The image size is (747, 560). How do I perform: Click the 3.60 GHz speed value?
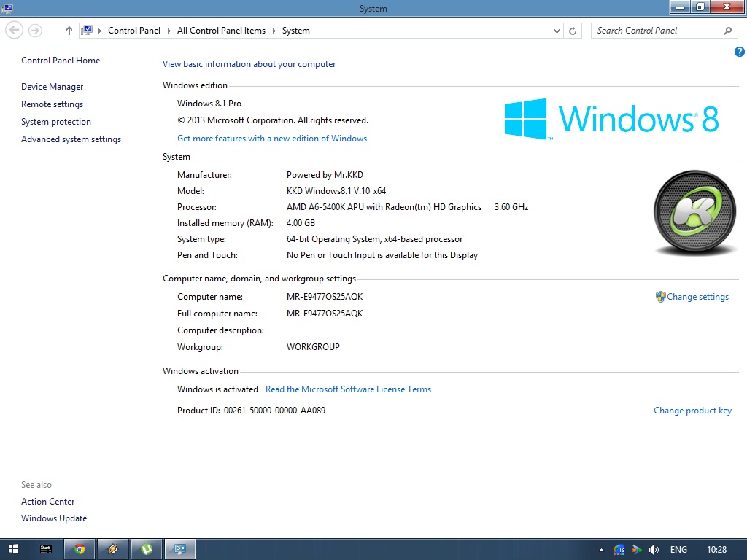(x=511, y=207)
